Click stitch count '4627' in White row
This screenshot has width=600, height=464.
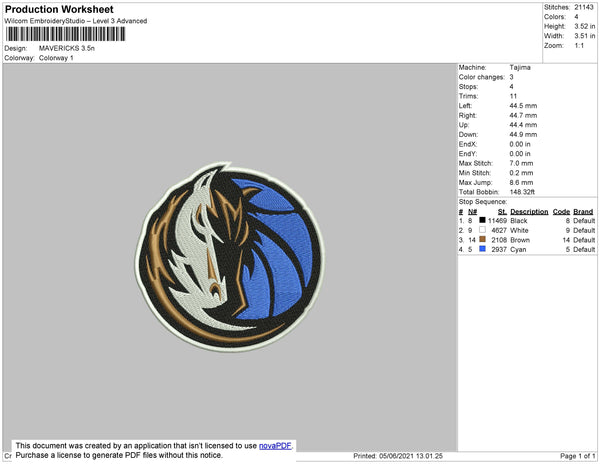[x=499, y=230]
